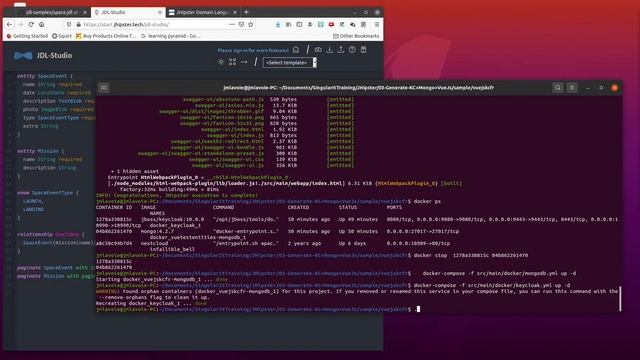Toggle the light theme sun icon in JDL-Studio
This screenshot has height=360, width=640.
221,62
